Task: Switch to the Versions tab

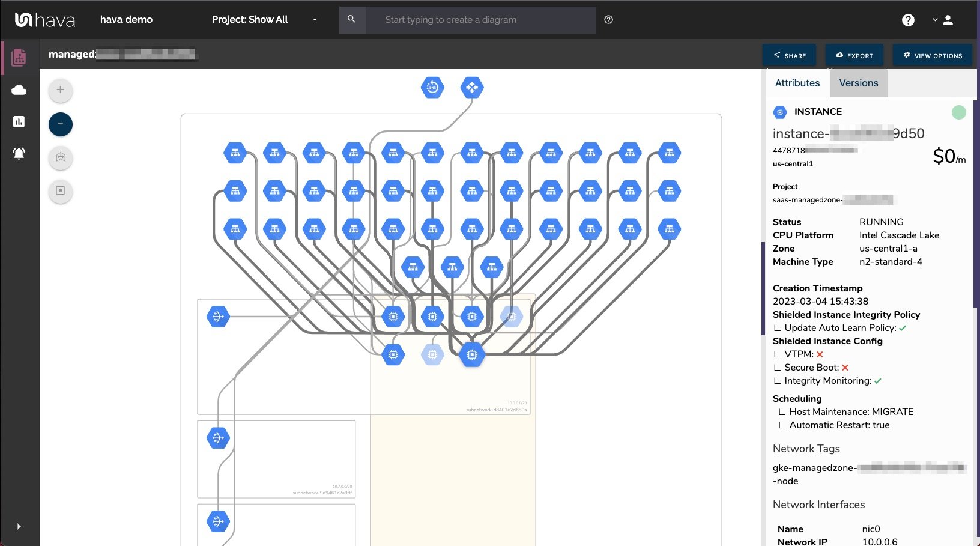Action: tap(859, 83)
